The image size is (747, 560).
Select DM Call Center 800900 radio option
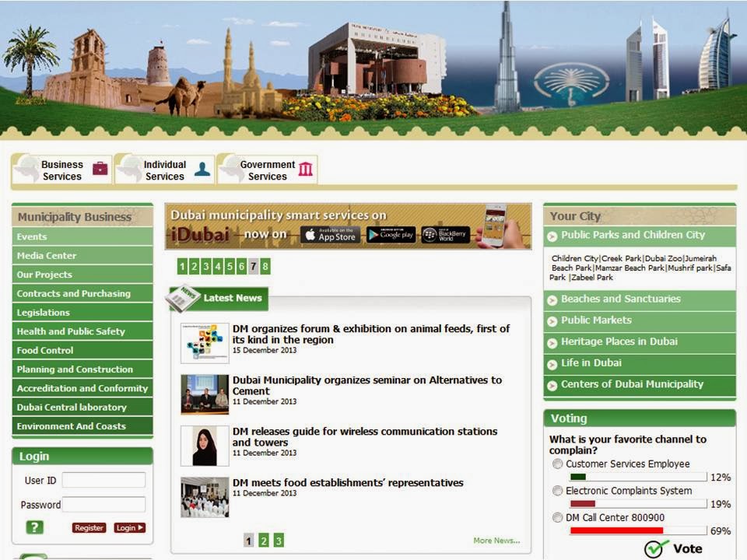(x=557, y=517)
